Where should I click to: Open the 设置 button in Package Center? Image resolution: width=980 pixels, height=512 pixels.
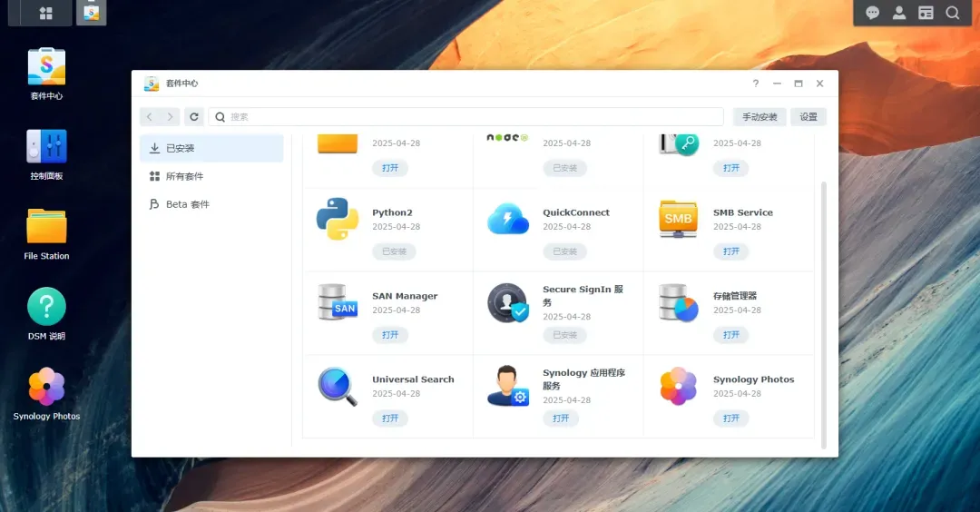[x=808, y=117]
